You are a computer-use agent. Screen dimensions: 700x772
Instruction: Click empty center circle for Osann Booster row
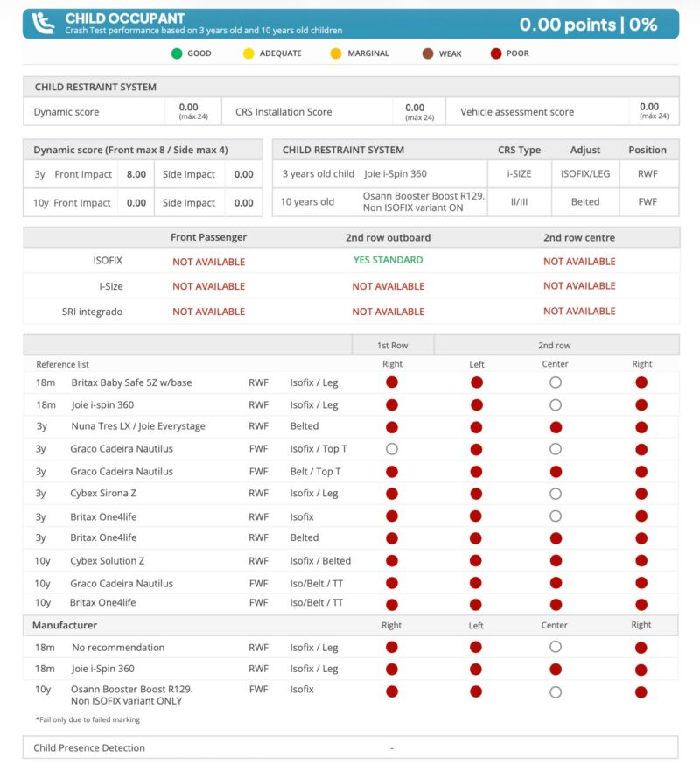pyautogui.click(x=556, y=692)
